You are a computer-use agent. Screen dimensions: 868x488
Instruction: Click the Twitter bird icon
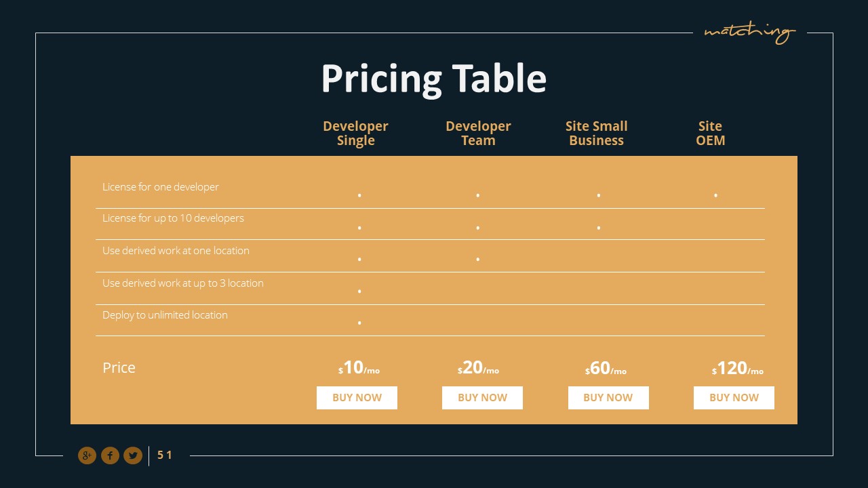(132, 455)
